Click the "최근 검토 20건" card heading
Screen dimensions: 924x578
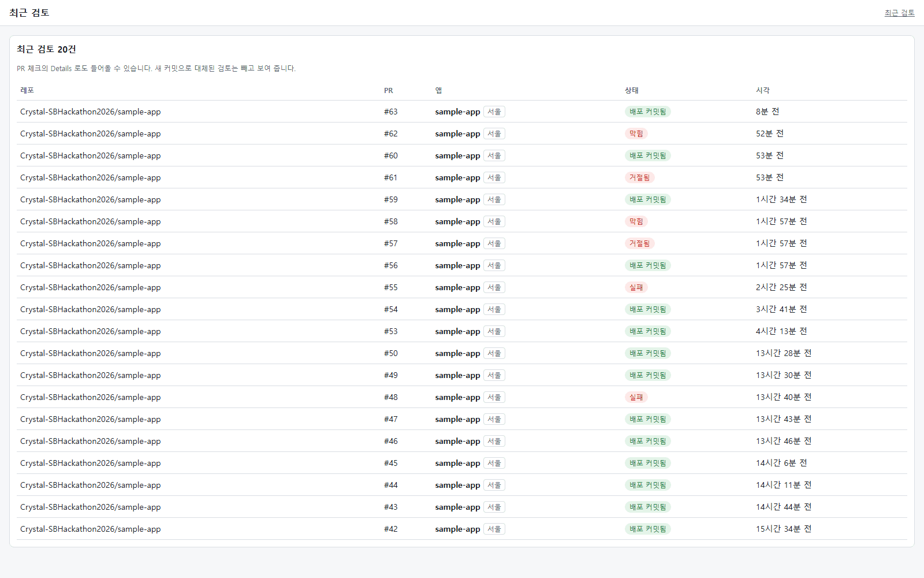tap(46, 49)
